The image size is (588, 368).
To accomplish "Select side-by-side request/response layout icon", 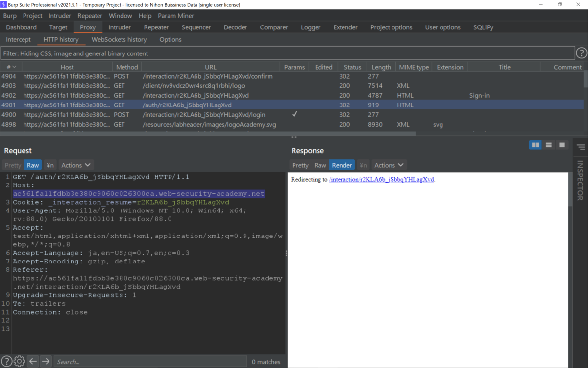I will [x=536, y=145].
